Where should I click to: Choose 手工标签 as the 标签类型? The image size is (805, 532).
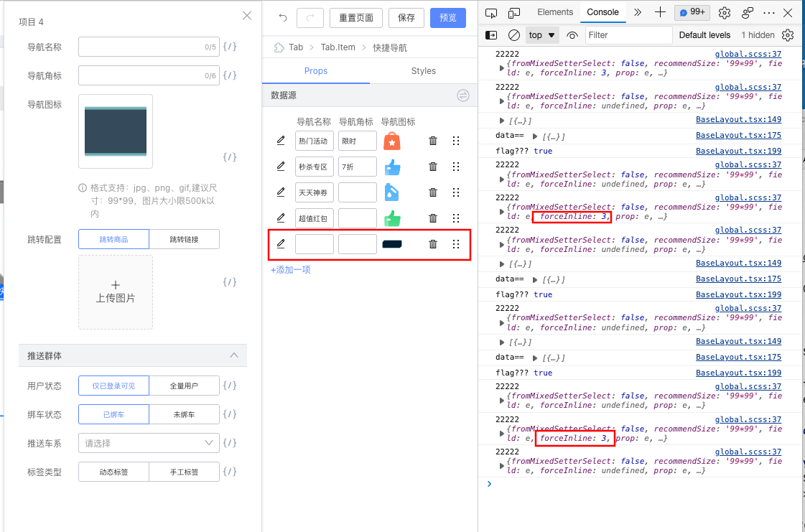pos(184,472)
